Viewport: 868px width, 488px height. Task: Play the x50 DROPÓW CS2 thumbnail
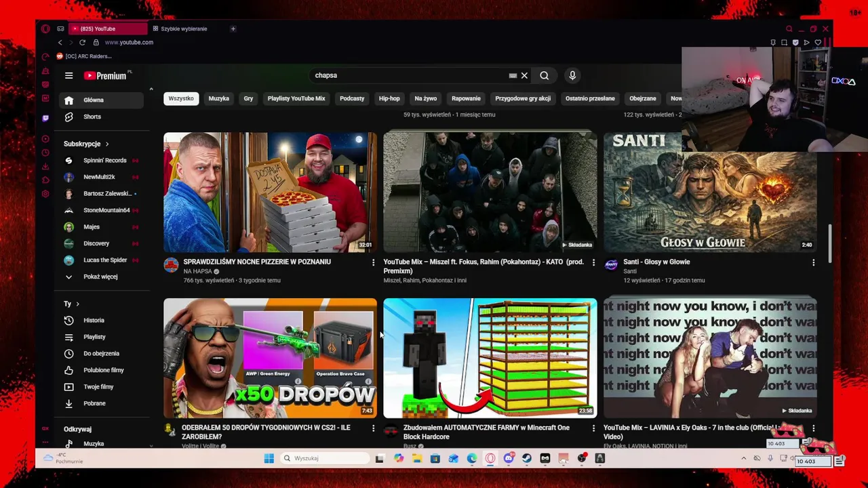270,358
